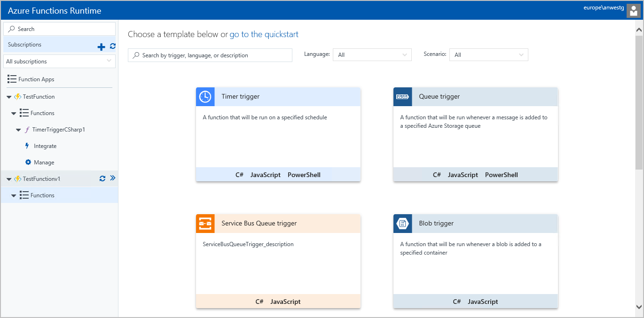Open the Scenario dropdown
Image resolution: width=644 pixels, height=318 pixels.
[x=488, y=55]
